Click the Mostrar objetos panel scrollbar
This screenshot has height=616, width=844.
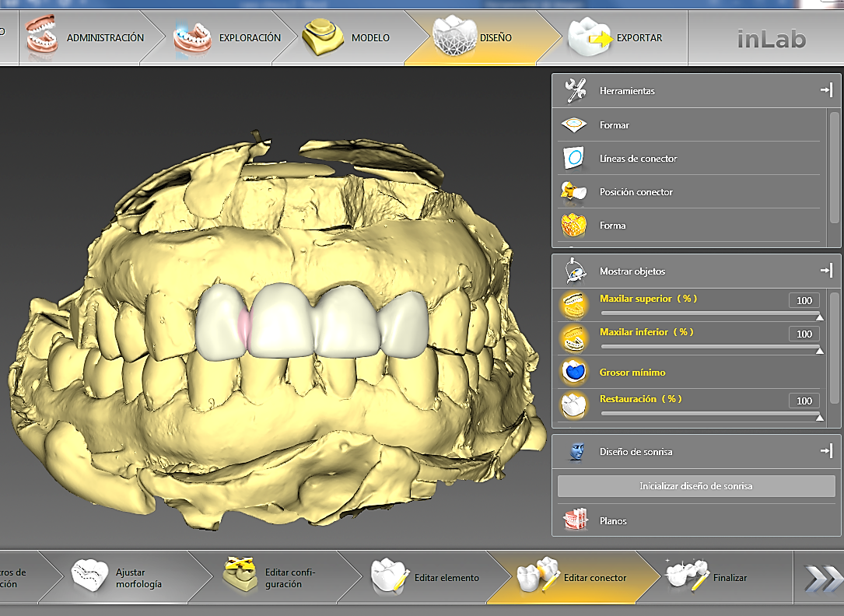[835, 348]
